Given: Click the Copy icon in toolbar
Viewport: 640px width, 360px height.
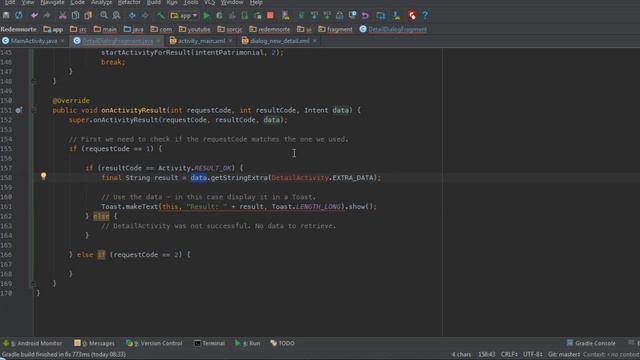Looking at the screenshot, I should (75, 16).
